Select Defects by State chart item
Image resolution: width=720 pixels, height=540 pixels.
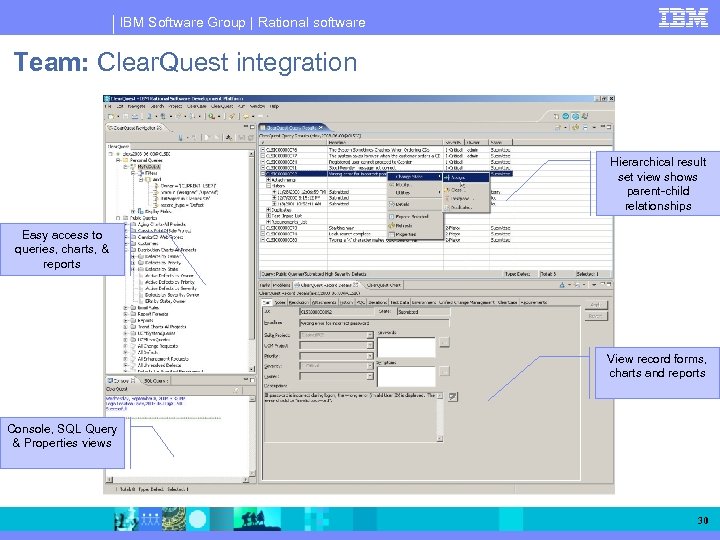pyautogui.click(x=162, y=269)
